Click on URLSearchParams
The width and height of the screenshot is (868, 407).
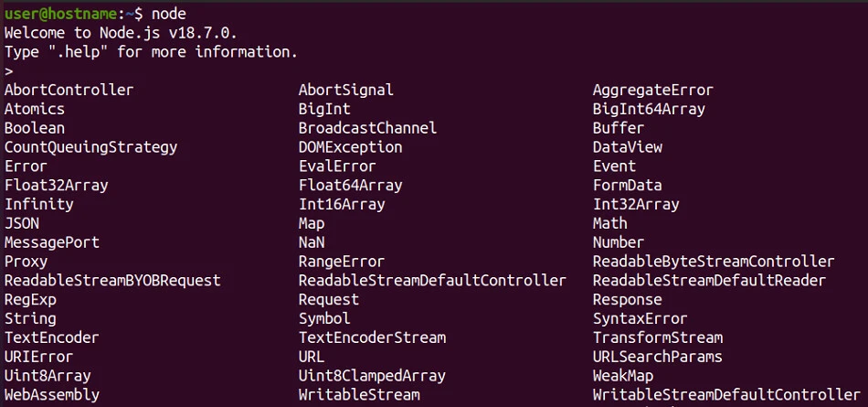tap(657, 357)
